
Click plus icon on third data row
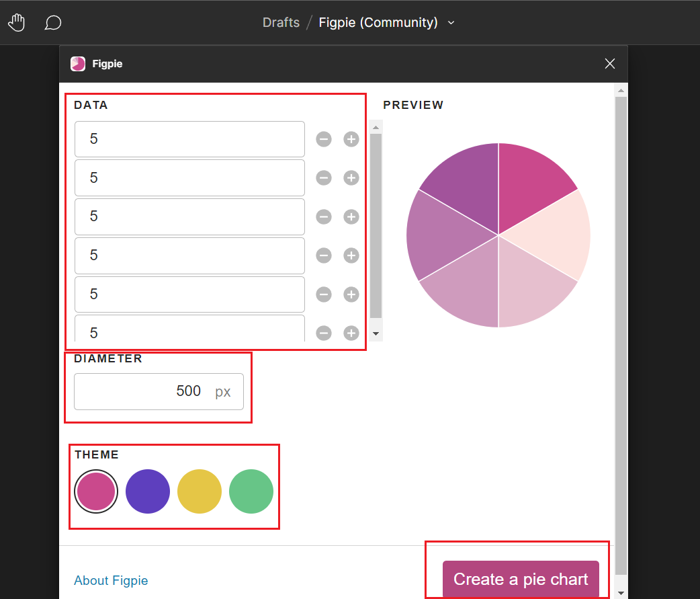[x=351, y=216]
